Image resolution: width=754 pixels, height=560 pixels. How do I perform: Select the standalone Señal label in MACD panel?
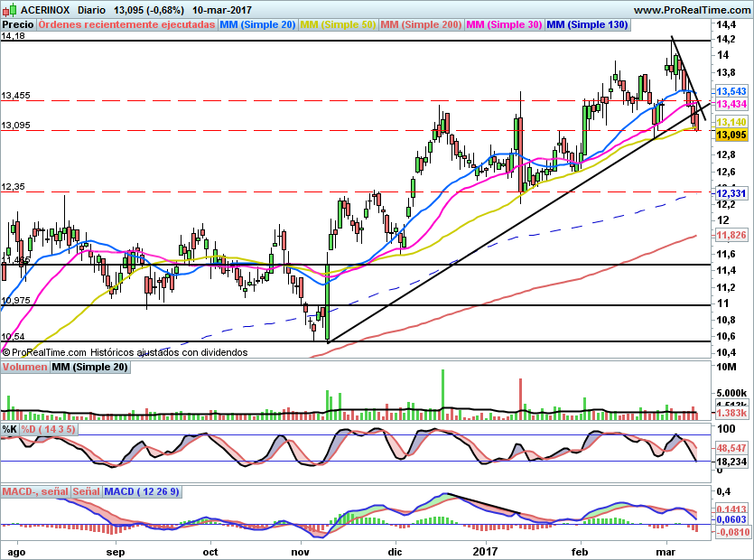pos(87,491)
